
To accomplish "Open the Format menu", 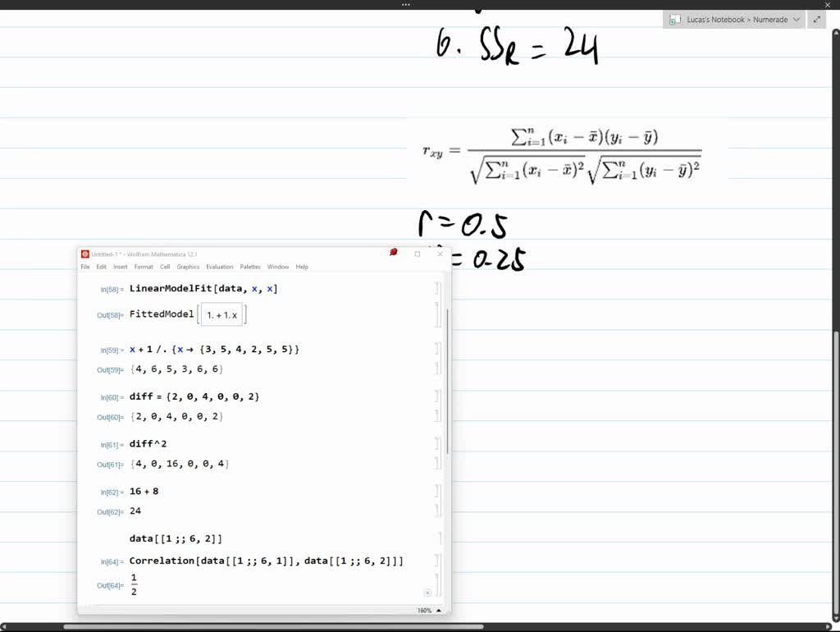I will (144, 266).
